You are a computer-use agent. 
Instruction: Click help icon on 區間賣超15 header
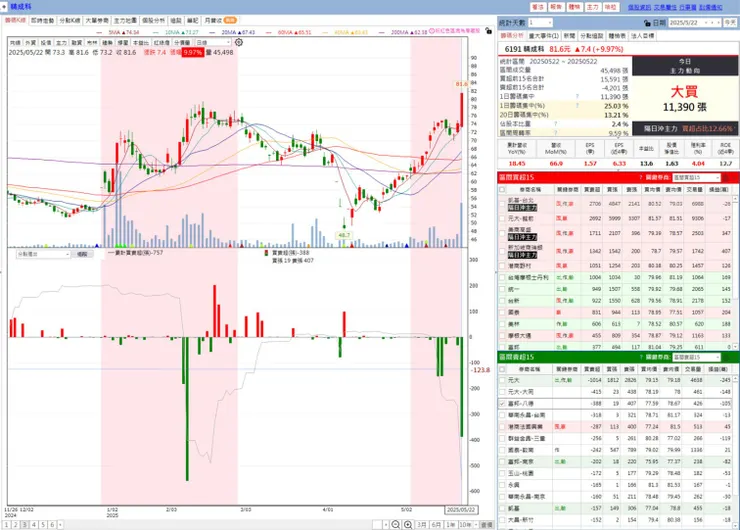click(x=641, y=357)
